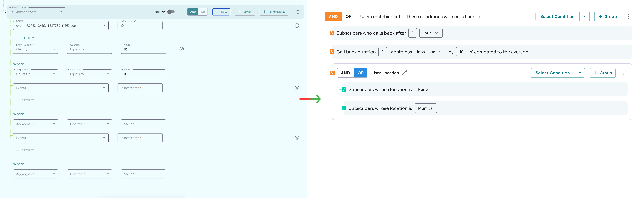Select OR next to orange AND

click(x=348, y=16)
